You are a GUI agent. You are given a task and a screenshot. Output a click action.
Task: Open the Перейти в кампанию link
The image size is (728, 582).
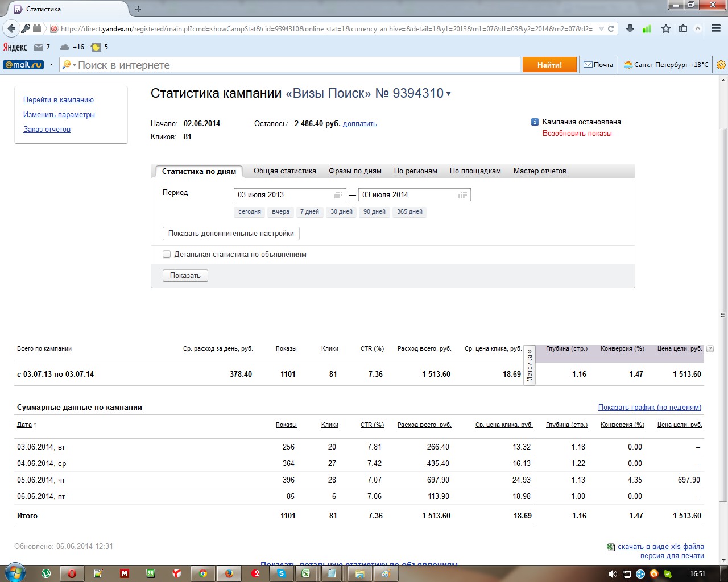point(59,100)
